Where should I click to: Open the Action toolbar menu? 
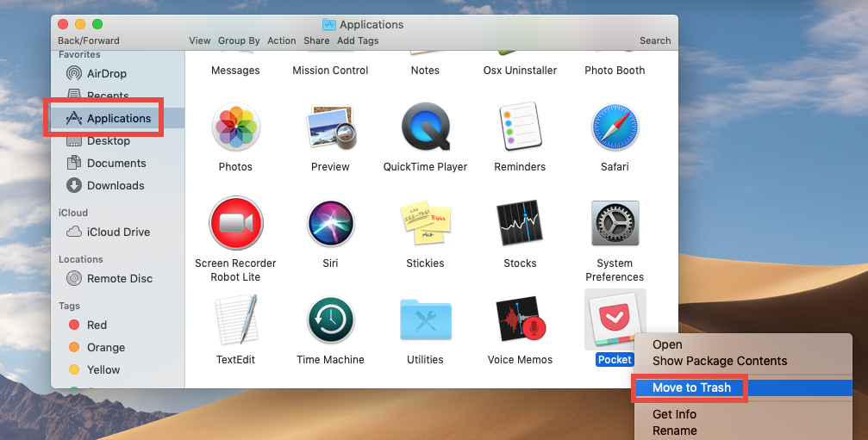pos(281,40)
